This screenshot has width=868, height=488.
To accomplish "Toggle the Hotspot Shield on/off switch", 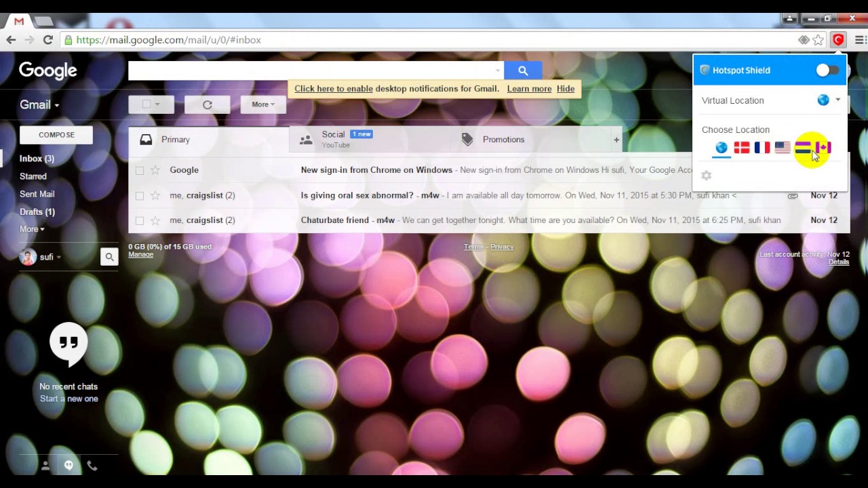I will (x=827, y=70).
